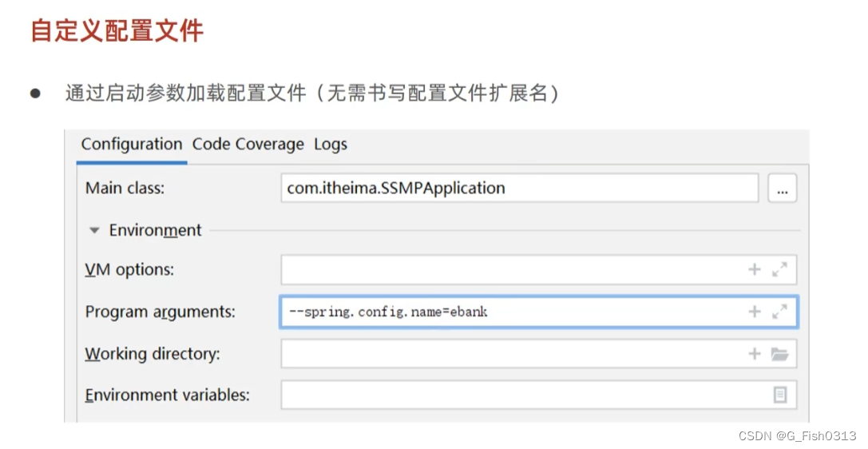Insert macro in VM options field
This screenshot has height=449, width=868.
pyautogui.click(x=754, y=269)
